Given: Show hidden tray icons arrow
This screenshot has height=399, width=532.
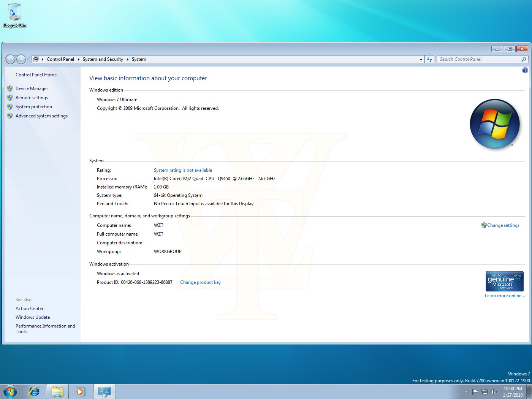Looking at the screenshot, I should coord(466,392).
